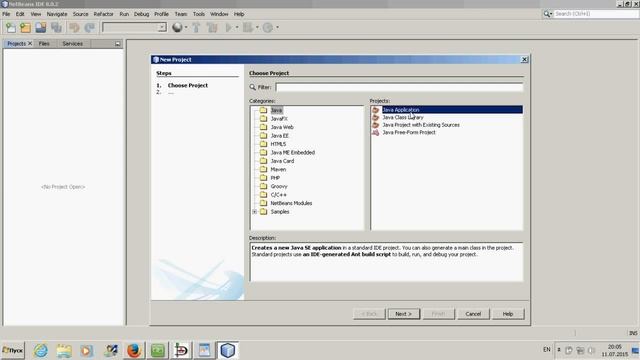Click the Filter text field
The height and width of the screenshot is (360, 640).
point(399,87)
